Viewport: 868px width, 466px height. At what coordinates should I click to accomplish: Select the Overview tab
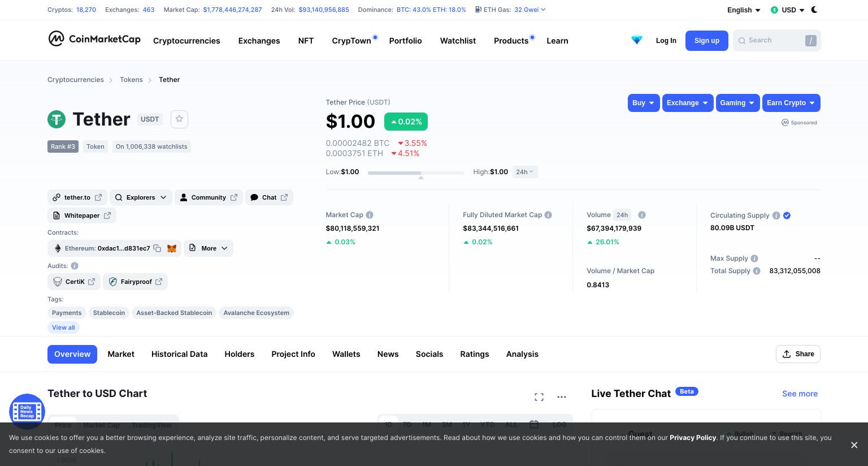point(72,354)
